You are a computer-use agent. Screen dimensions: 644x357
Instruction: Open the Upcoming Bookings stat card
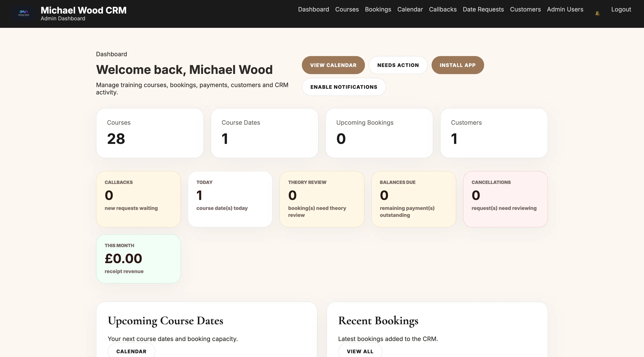[379, 133]
